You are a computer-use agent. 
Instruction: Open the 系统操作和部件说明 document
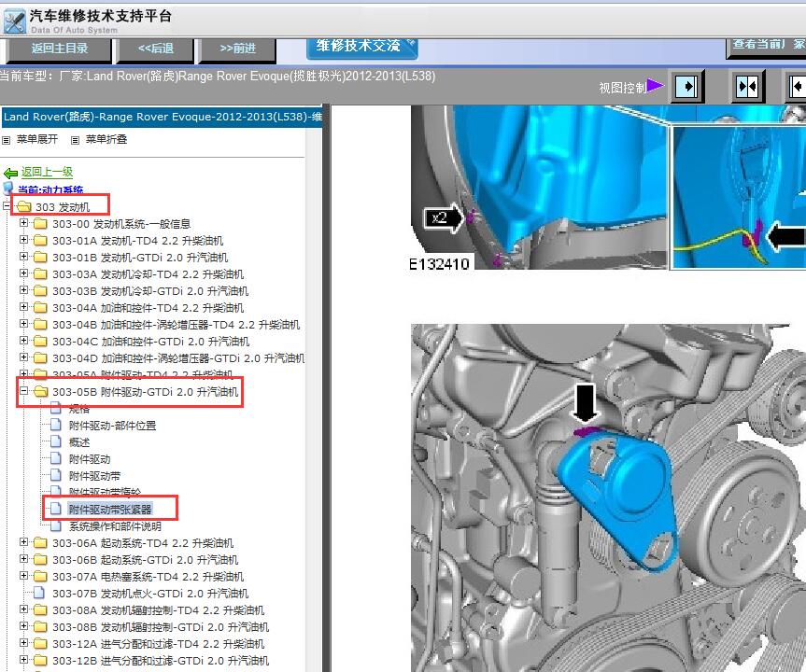click(115, 526)
